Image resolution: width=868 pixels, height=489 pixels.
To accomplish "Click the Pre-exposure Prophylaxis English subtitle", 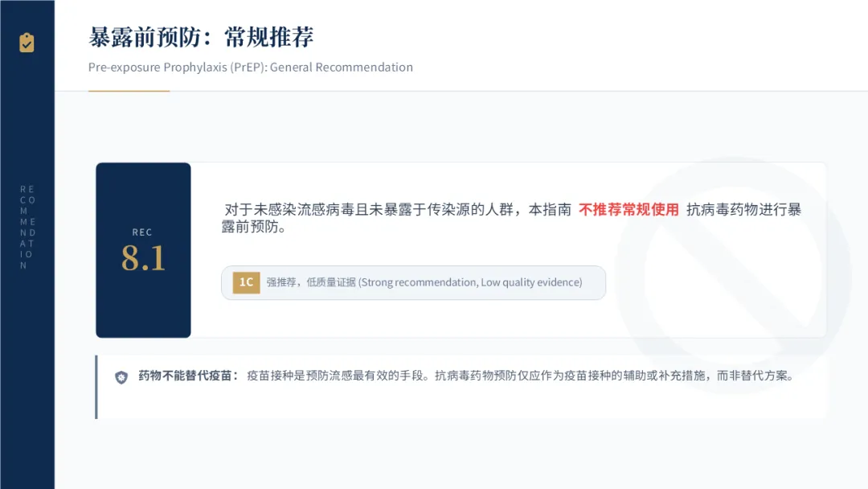I will 251,67.
